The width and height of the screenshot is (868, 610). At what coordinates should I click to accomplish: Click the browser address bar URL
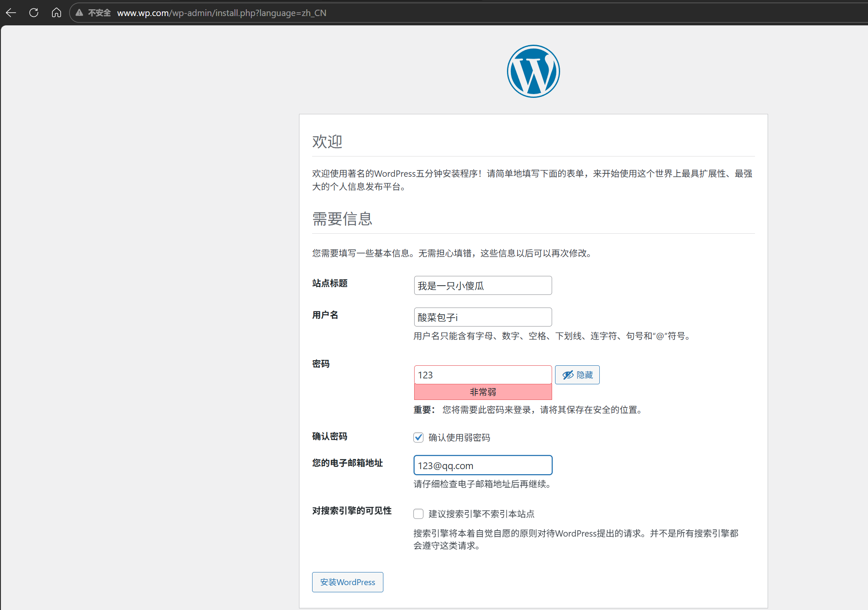(x=221, y=13)
